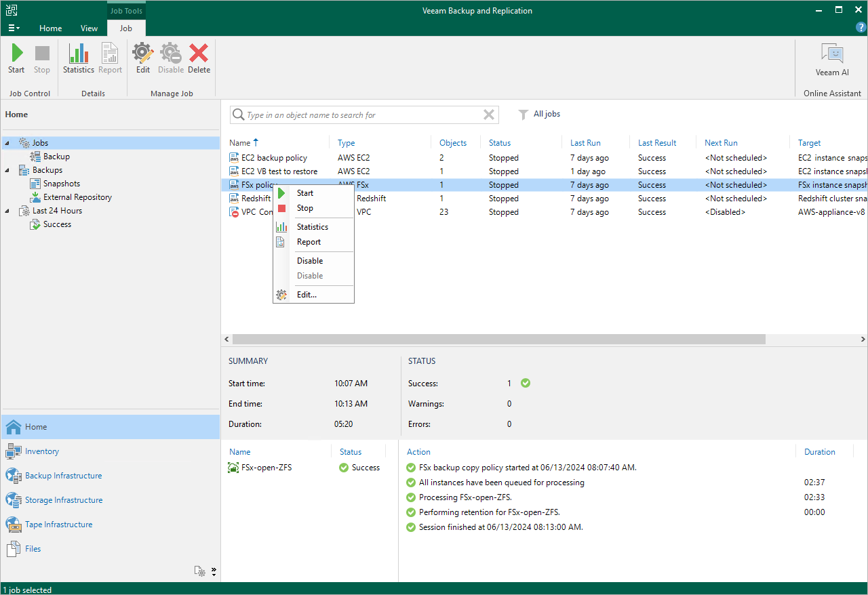The height and width of the screenshot is (595, 868).
Task: Choose Stop in the context menu
Action: [x=313, y=208]
